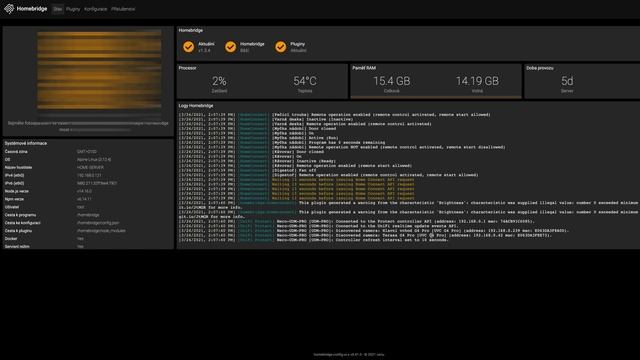
Task: Click the orange memory usage bar
Action: (x=436, y=97)
